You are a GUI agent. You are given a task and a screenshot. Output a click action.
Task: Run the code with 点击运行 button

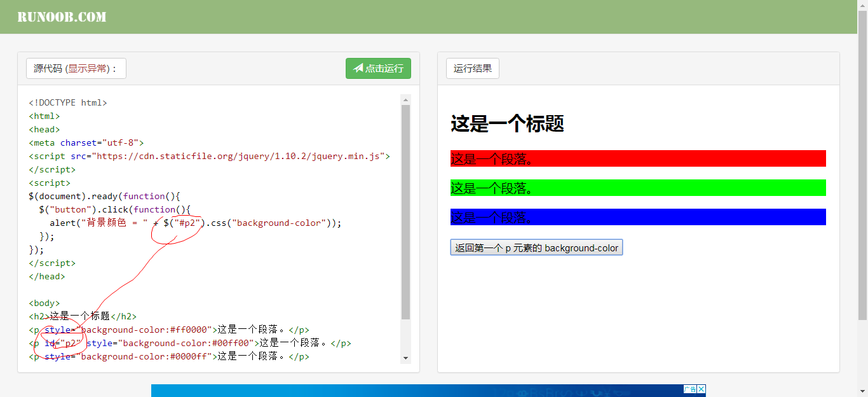click(x=378, y=69)
